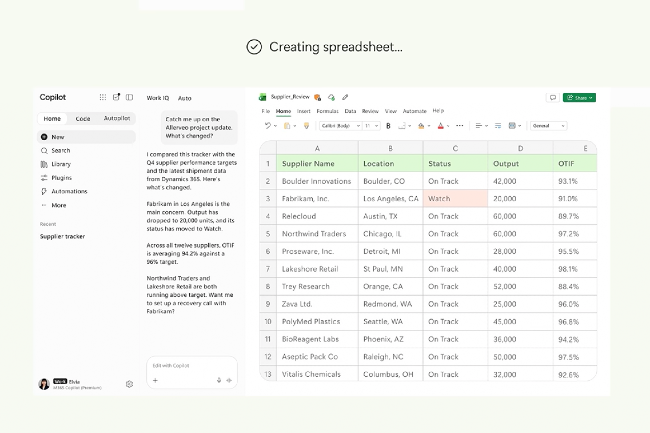Open Copilot settings gear icon
The width and height of the screenshot is (650, 433).
pyautogui.click(x=129, y=384)
